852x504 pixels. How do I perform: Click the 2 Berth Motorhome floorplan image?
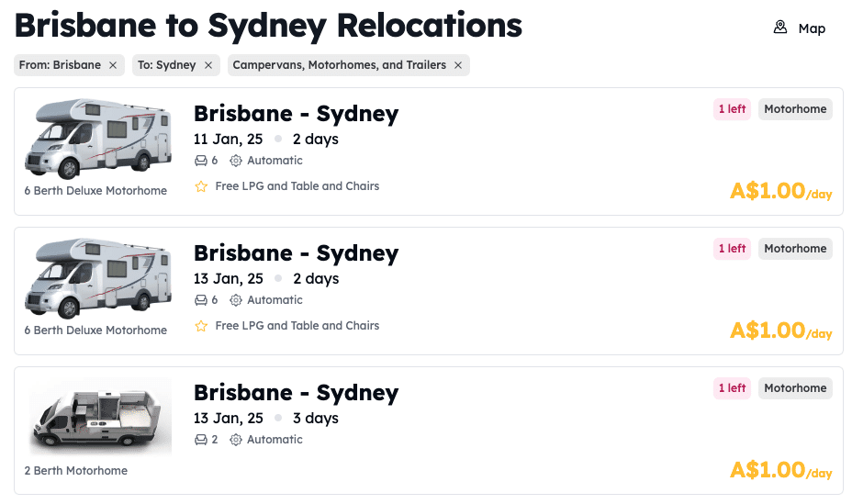tap(100, 417)
